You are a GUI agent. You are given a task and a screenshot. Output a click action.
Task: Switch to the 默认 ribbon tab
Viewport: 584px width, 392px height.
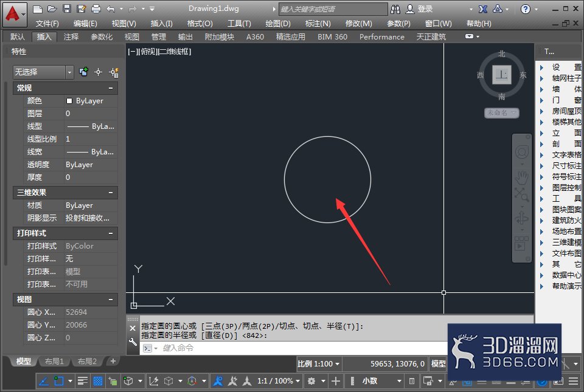click(x=18, y=37)
